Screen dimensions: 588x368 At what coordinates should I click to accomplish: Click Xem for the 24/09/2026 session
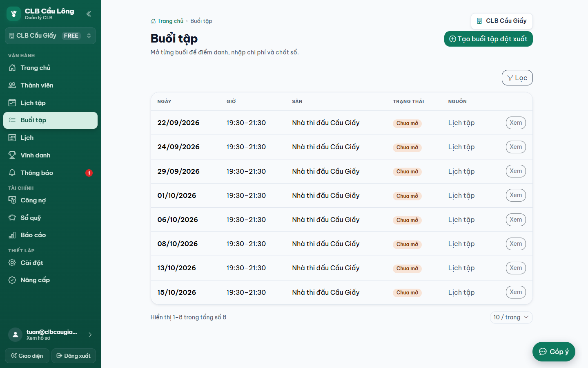[516, 147]
